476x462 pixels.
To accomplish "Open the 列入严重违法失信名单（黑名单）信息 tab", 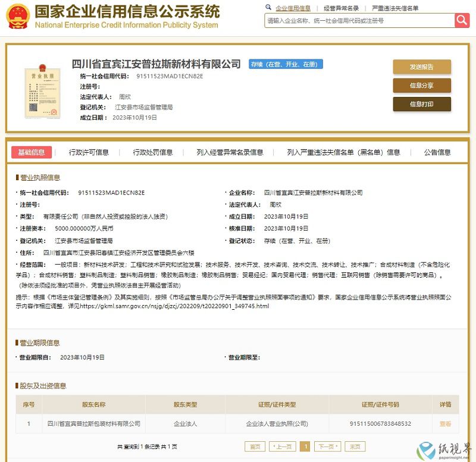I will click(x=344, y=152).
